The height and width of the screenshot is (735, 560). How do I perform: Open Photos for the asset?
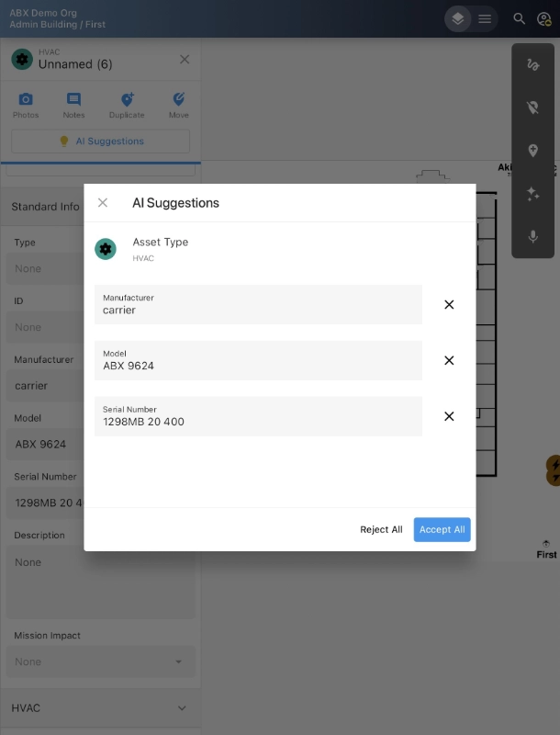point(26,105)
